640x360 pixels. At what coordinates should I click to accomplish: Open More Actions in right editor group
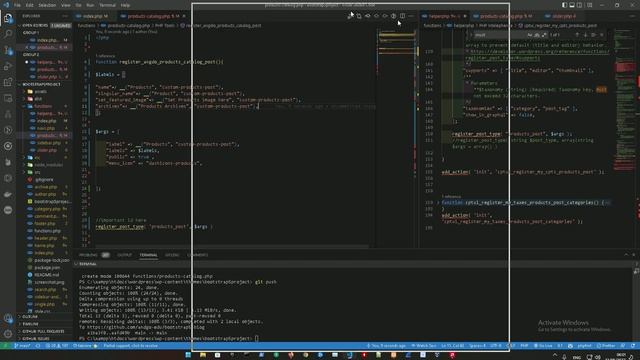pos(632,16)
